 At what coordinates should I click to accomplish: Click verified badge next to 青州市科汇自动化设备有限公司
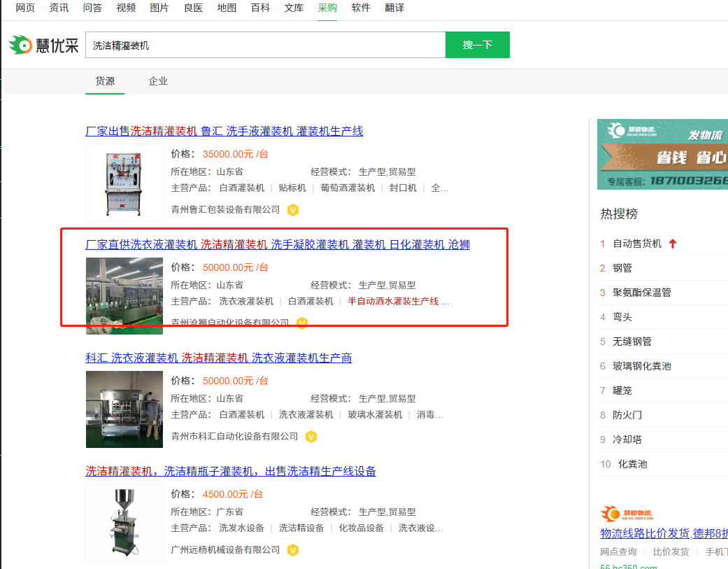point(311,437)
